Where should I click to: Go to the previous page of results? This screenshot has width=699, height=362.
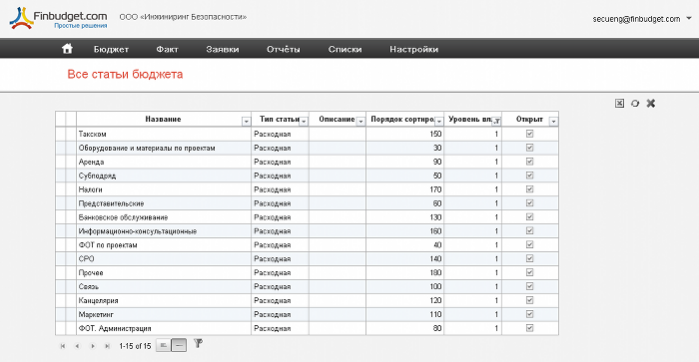tap(77, 346)
